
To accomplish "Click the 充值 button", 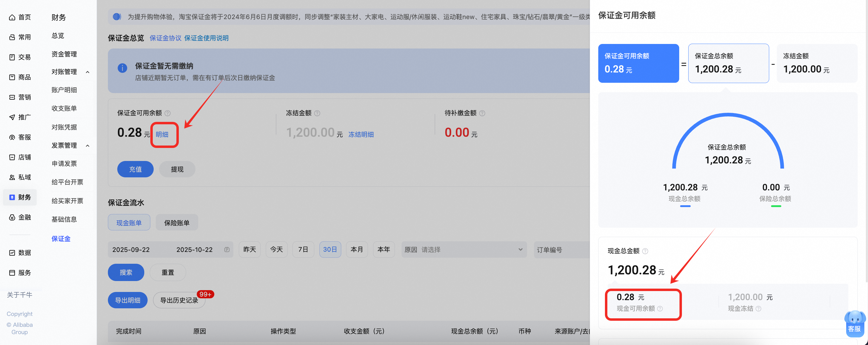I will [x=135, y=169].
